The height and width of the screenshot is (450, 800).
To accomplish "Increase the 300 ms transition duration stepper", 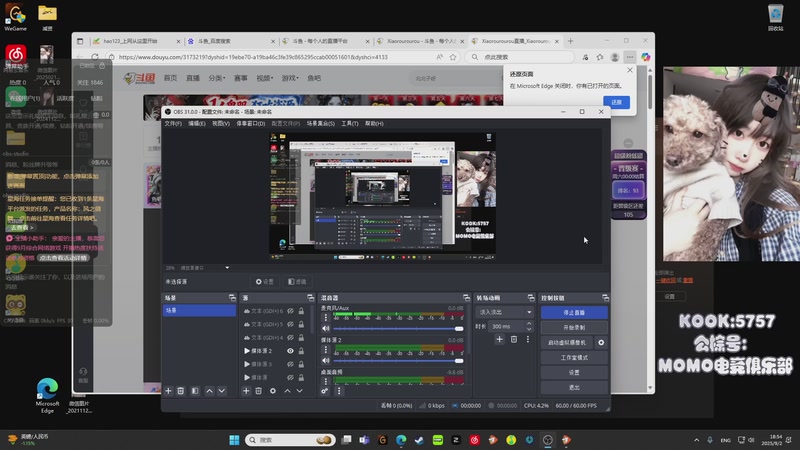I will 529,323.
